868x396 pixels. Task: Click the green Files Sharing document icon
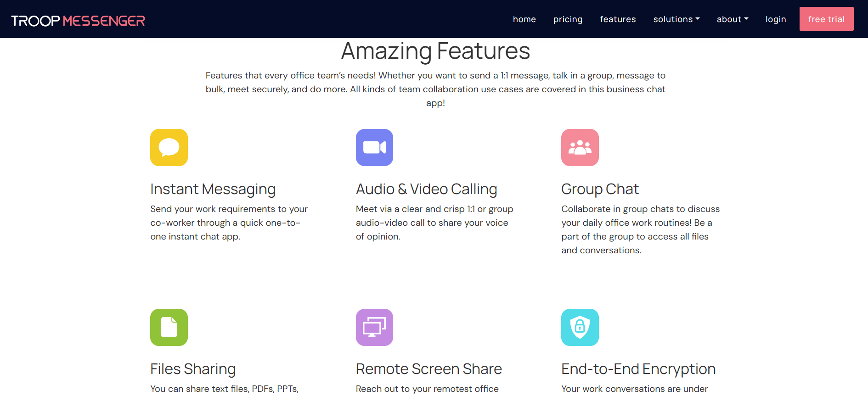coord(169,327)
